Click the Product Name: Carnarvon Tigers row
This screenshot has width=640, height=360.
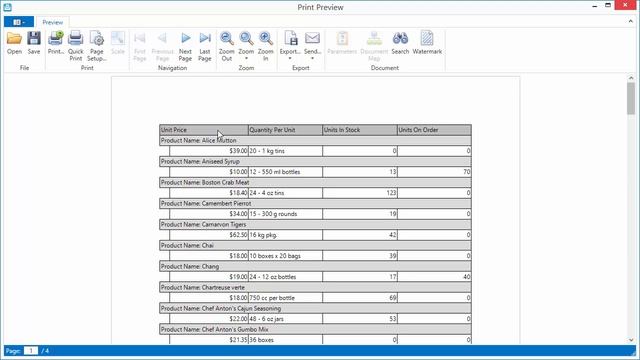316,224
